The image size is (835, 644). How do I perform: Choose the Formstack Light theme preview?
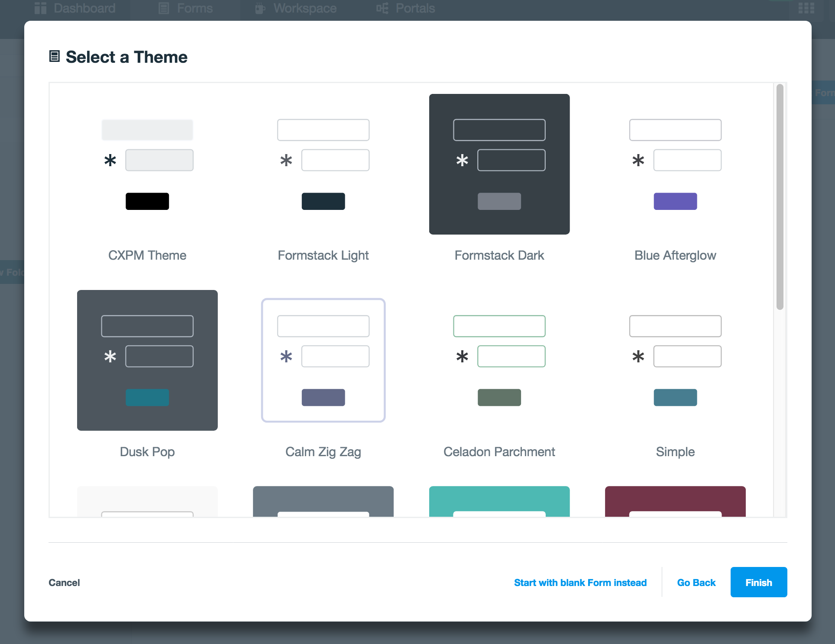coord(323,164)
